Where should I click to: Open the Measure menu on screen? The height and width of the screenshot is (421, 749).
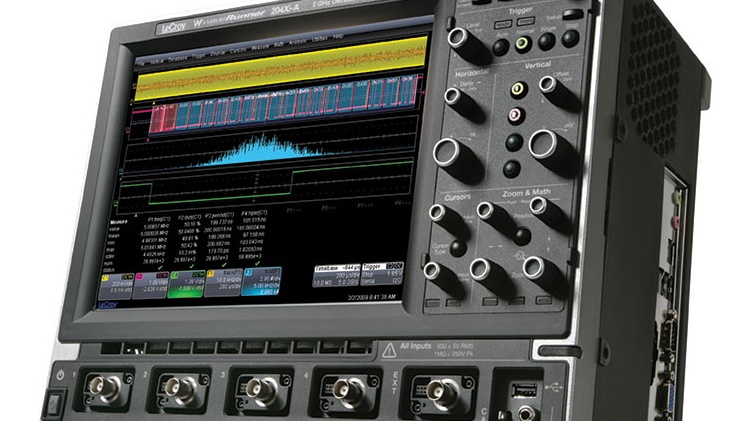click(260, 48)
